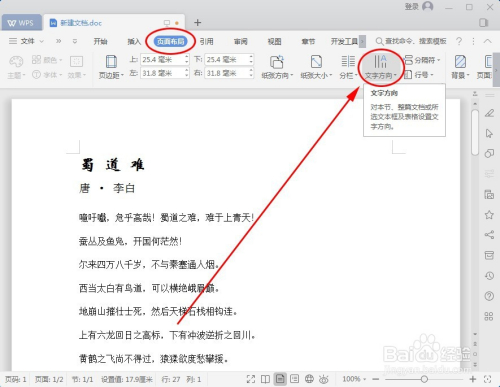Click the poem title 蜀道难
Screen dimensions: 500x387
pyautogui.click(x=113, y=165)
